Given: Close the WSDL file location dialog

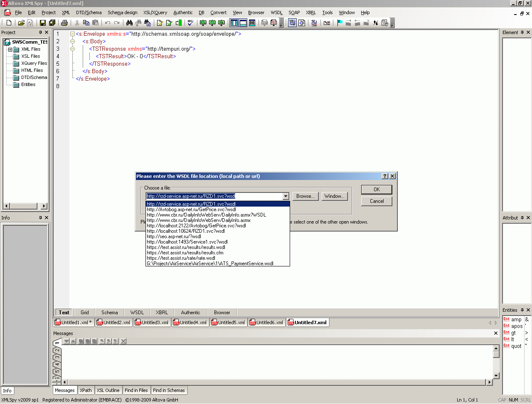Looking at the screenshot, I should click(392, 176).
